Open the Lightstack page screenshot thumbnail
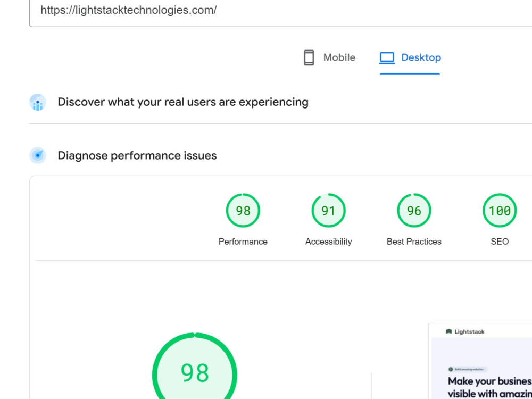The image size is (532, 399). pyautogui.click(x=480, y=361)
